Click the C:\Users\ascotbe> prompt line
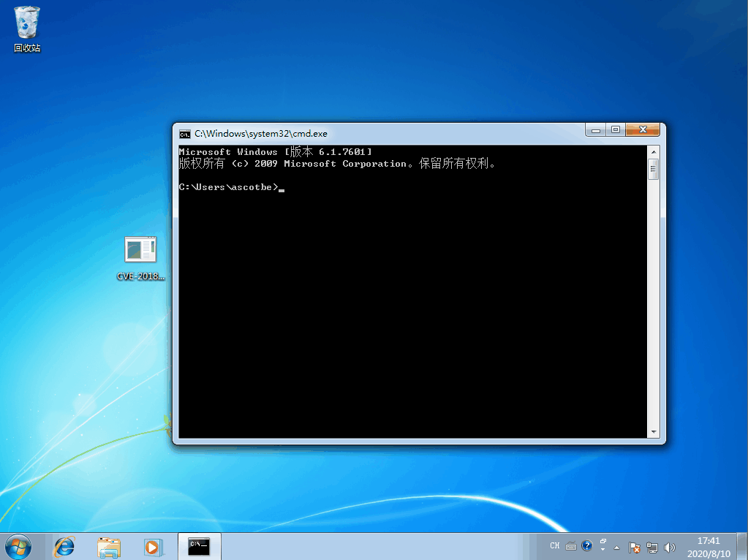 tap(231, 187)
